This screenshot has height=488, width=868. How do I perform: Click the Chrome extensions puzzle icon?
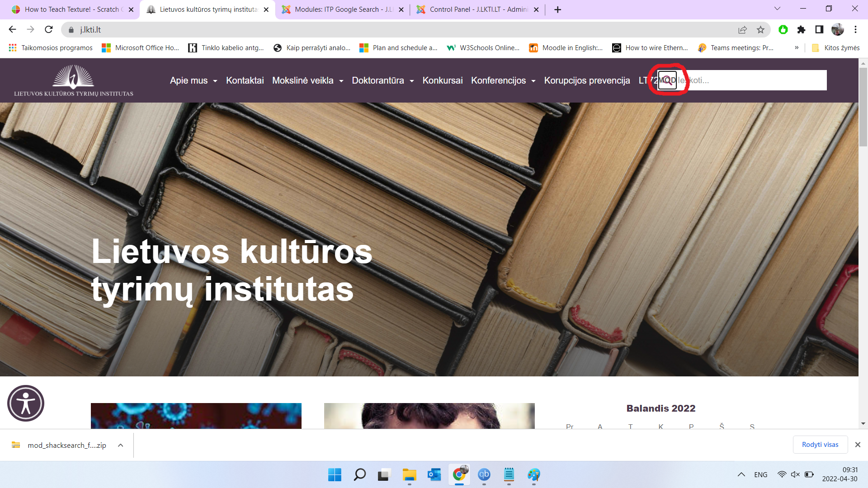coord(801,30)
